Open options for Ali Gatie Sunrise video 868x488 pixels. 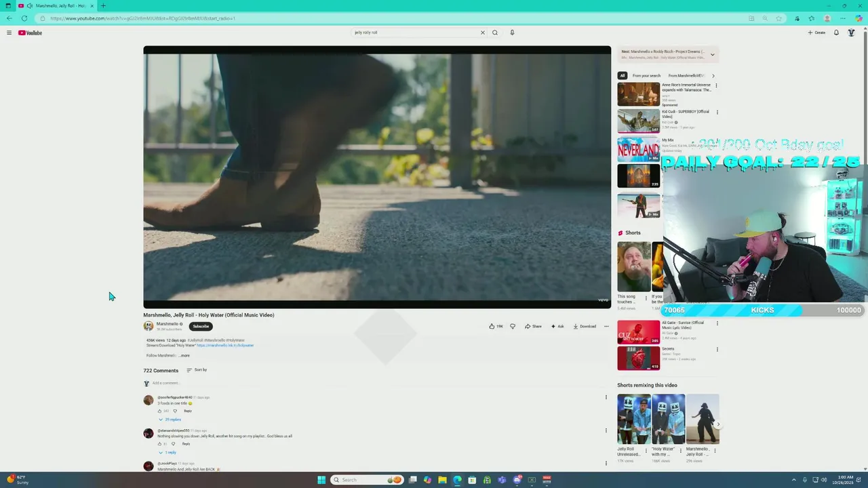coord(717,323)
